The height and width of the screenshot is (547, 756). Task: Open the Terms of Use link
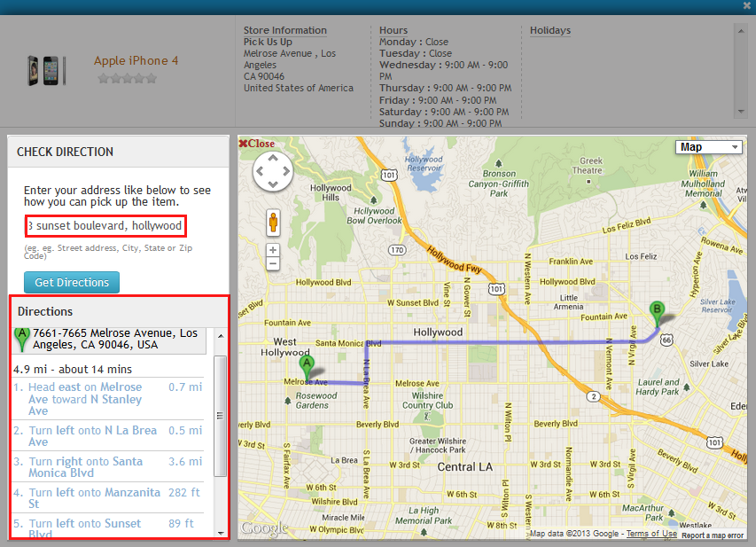pyautogui.click(x=651, y=534)
